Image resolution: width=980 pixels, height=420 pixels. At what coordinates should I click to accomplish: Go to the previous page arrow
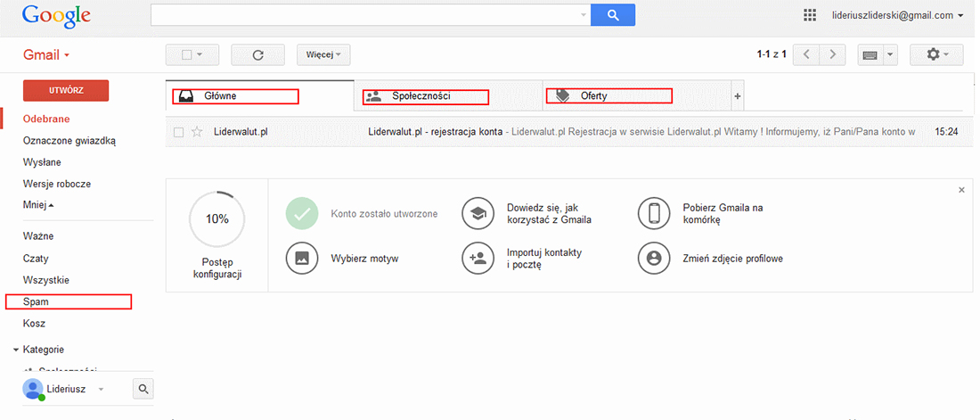tap(806, 54)
